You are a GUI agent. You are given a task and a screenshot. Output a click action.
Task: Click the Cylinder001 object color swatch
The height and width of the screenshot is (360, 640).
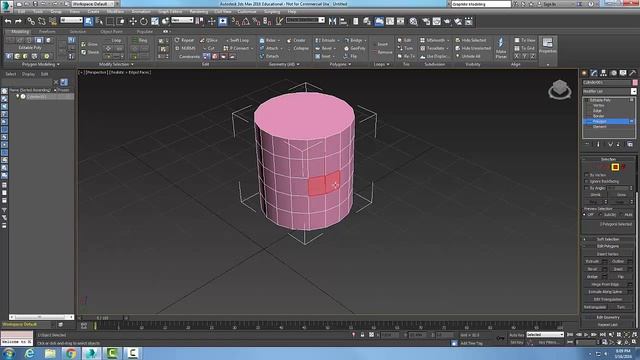click(x=635, y=82)
